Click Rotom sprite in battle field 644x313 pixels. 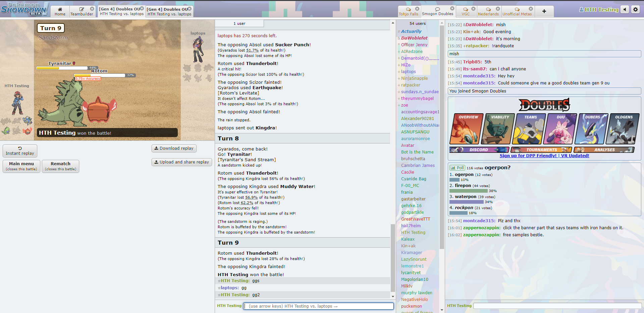click(99, 109)
